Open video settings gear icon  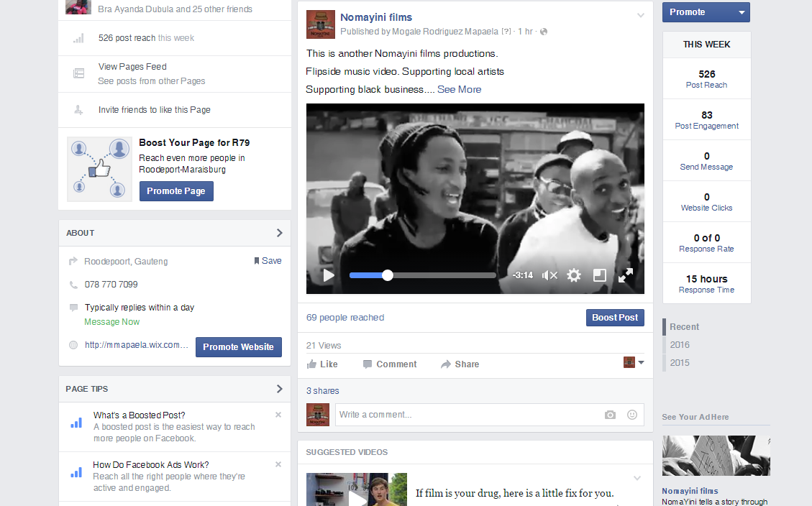[x=574, y=275]
